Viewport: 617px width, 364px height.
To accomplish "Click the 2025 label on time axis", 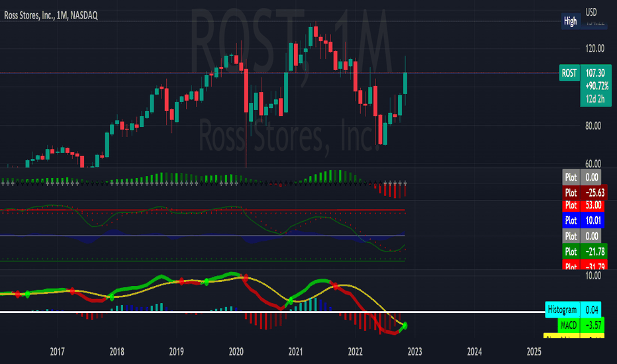I will tap(534, 351).
